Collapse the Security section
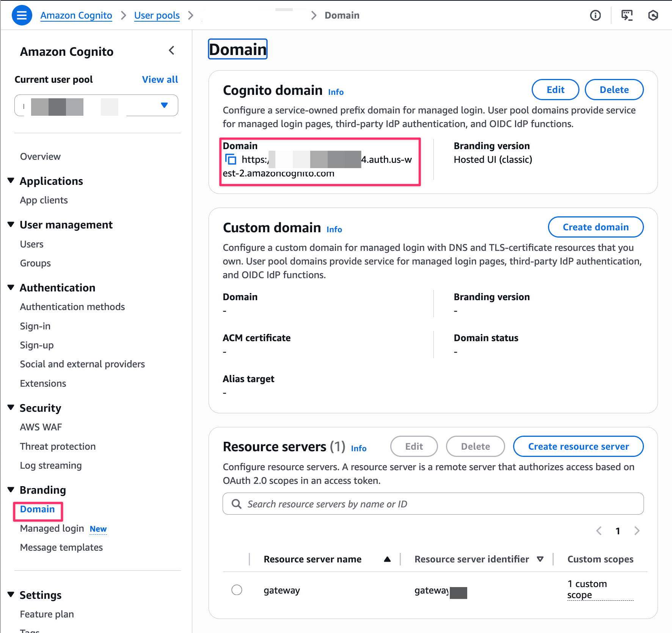This screenshot has width=672, height=633. click(11, 408)
